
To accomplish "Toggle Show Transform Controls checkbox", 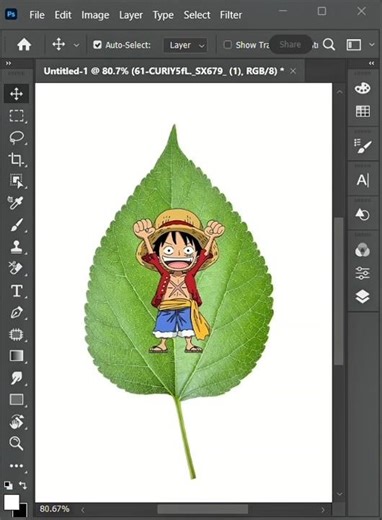I will click(227, 45).
